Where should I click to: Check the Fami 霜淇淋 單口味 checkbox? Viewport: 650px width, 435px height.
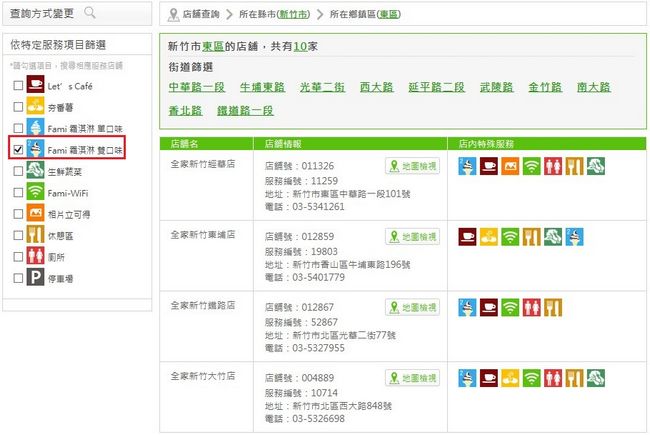point(18,128)
